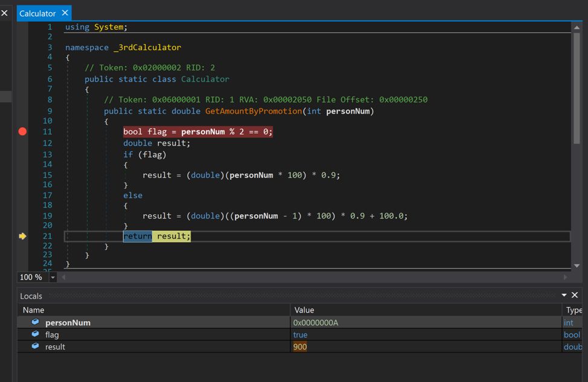Sort Locals by the Name column header
The width and height of the screenshot is (588, 382).
33,310
